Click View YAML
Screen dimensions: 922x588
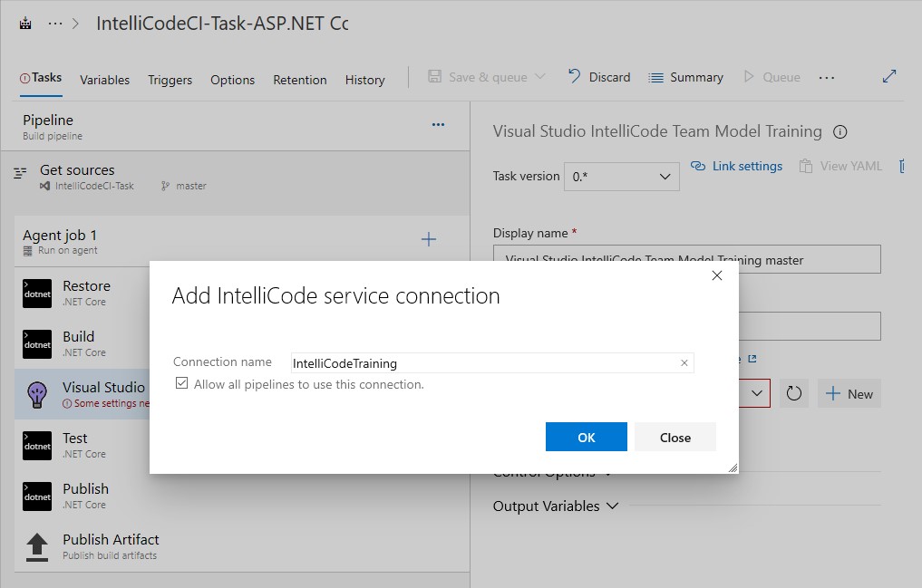click(x=840, y=166)
